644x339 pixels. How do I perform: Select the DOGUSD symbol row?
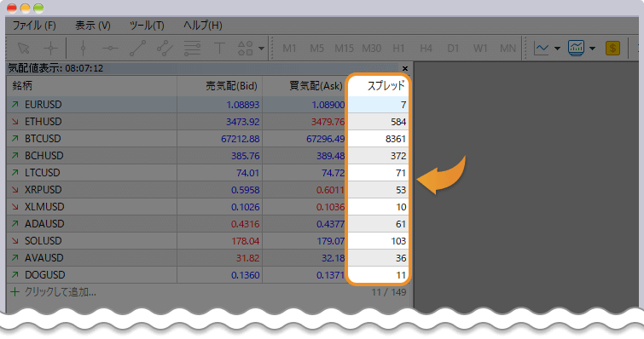207,274
